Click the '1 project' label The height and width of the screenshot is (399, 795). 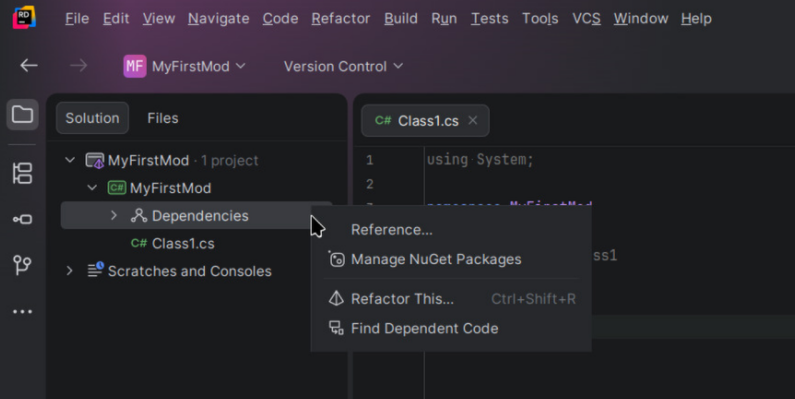tap(230, 161)
